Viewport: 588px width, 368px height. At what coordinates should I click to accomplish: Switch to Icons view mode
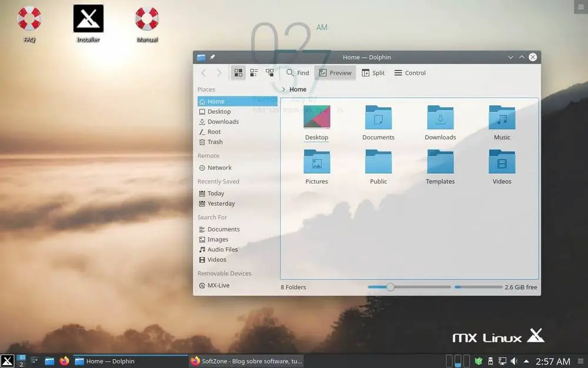pos(238,73)
